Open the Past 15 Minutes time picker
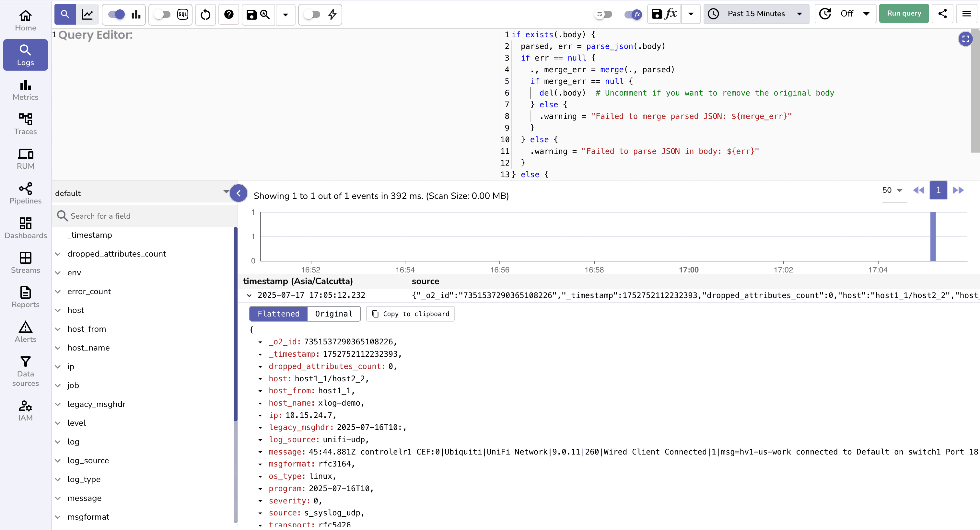Viewport: 980px width, 530px height. tap(756, 14)
